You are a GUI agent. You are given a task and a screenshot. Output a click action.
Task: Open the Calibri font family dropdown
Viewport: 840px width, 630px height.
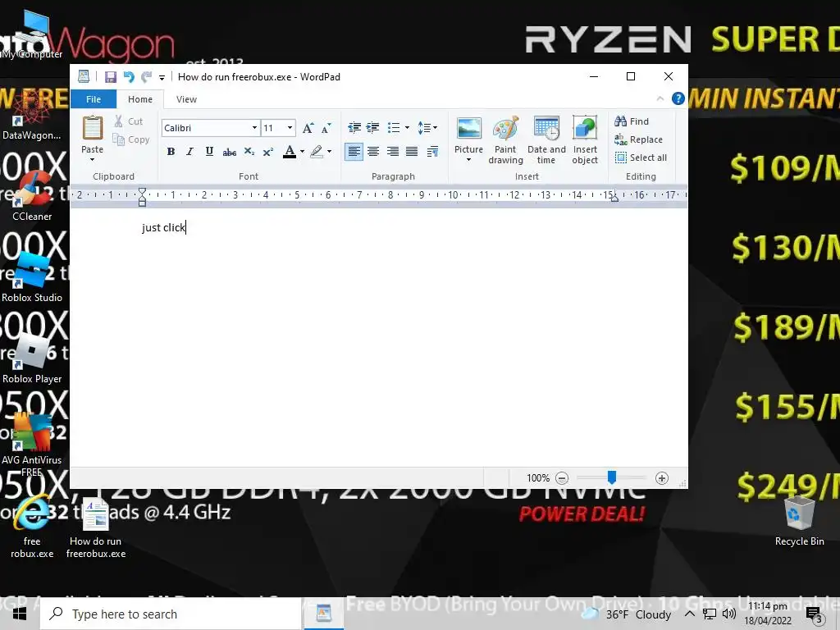[x=254, y=127]
